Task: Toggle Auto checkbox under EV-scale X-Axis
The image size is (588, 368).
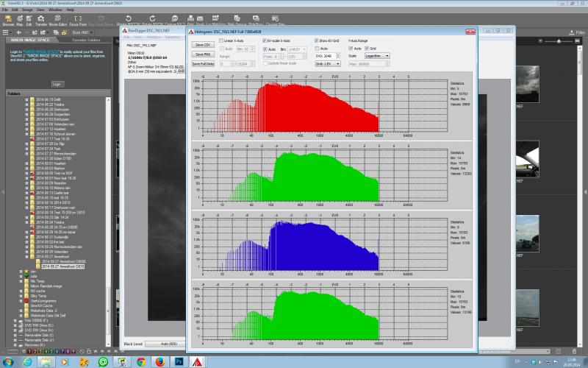Action: click(x=265, y=49)
